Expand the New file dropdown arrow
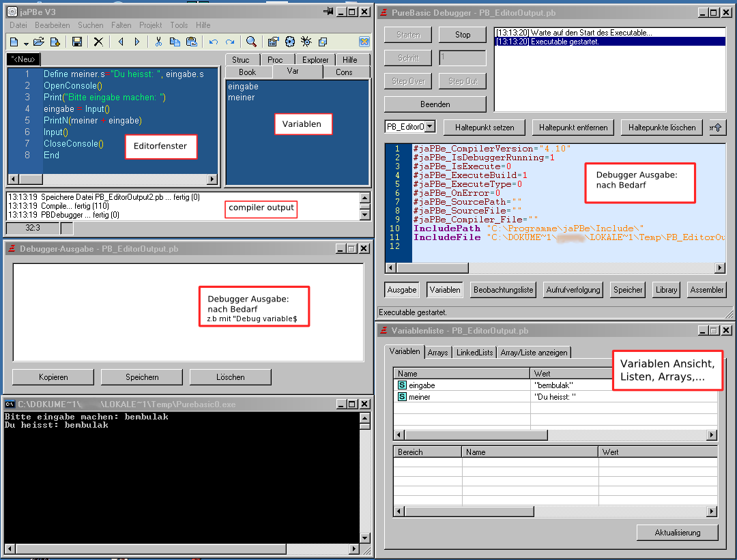Screen dimensions: 737x560 (26, 42)
